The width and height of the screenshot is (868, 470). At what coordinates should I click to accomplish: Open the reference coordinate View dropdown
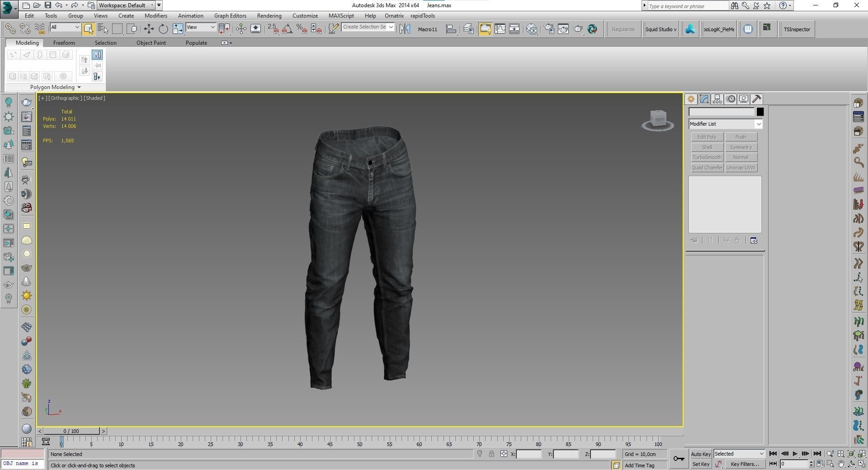(x=201, y=27)
